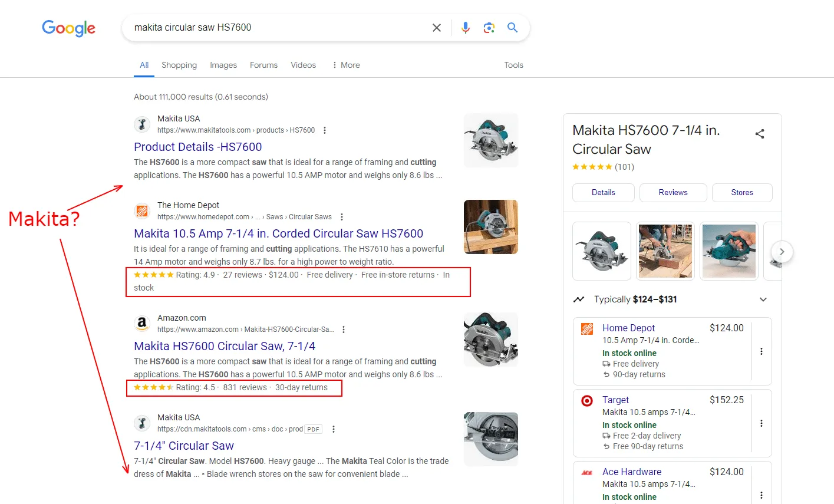Start voice search with the microphone icon
The image size is (834, 504).
(465, 27)
